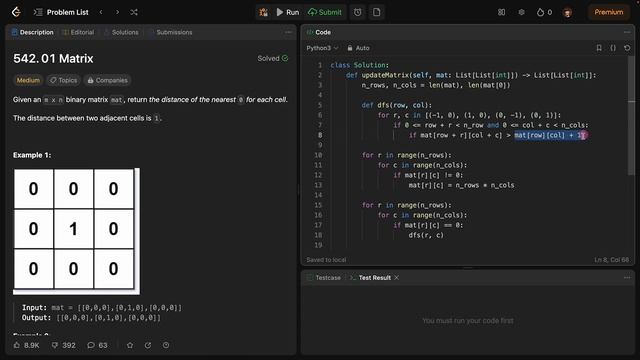The width and height of the screenshot is (640, 360).
Task: Click the Solved status indicator
Action: click(273, 58)
